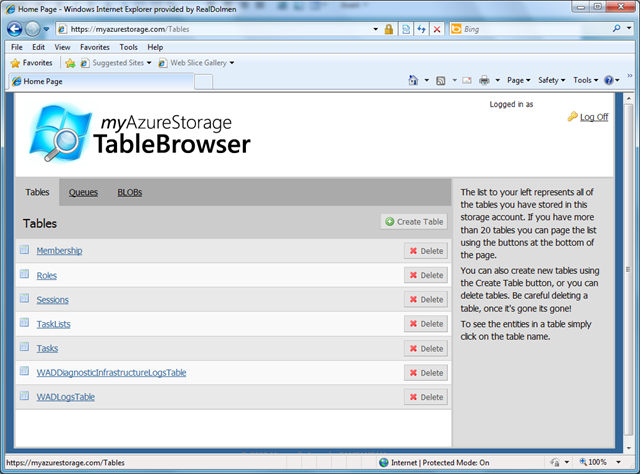The width and height of the screenshot is (640, 474).
Task: Open a new blank browser tab
Action: 203,82
